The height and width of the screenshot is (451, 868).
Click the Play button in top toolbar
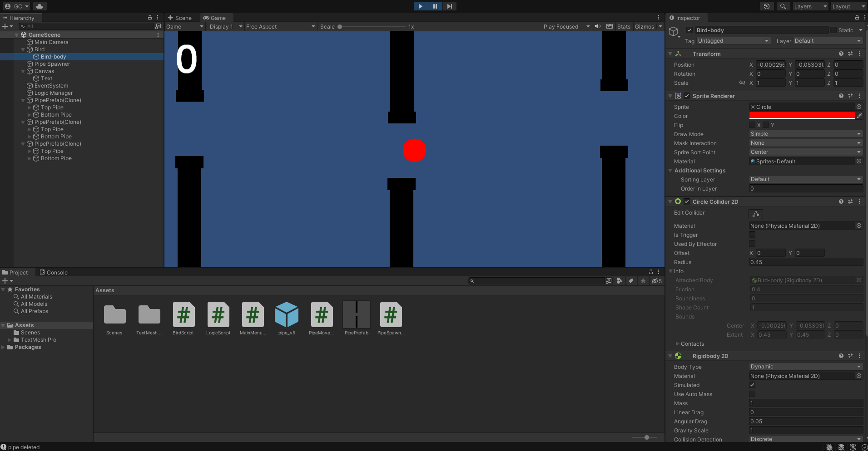(421, 6)
